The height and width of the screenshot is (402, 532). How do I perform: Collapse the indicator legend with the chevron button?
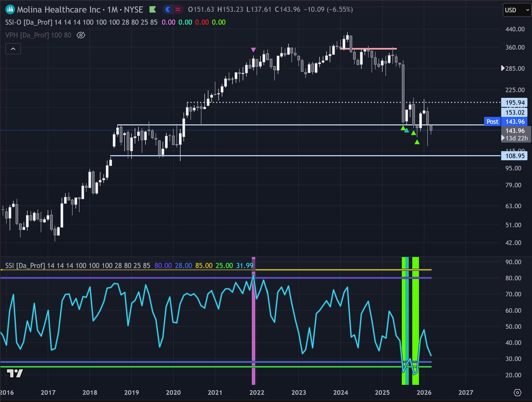(x=12, y=48)
